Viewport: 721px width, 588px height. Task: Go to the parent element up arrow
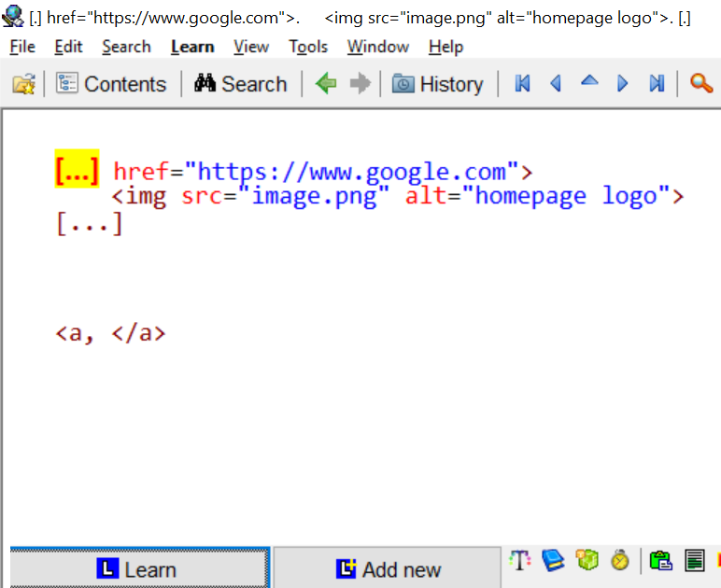(589, 81)
